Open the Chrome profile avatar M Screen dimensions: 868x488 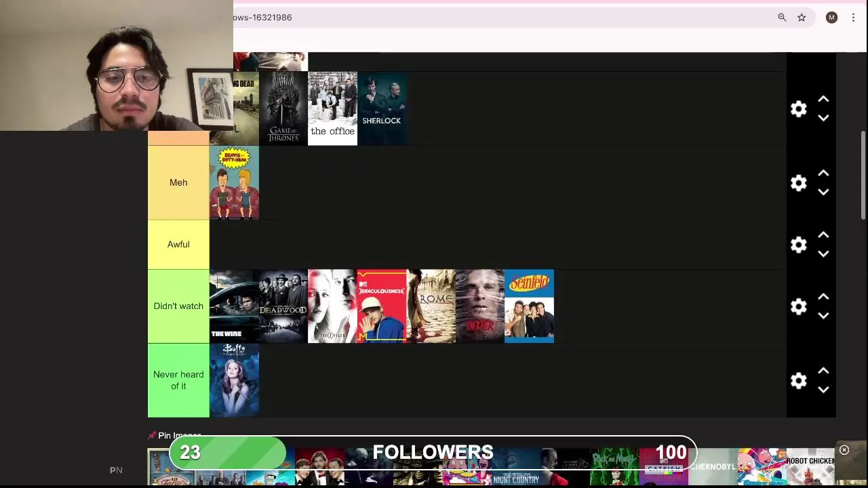pyautogui.click(x=831, y=18)
